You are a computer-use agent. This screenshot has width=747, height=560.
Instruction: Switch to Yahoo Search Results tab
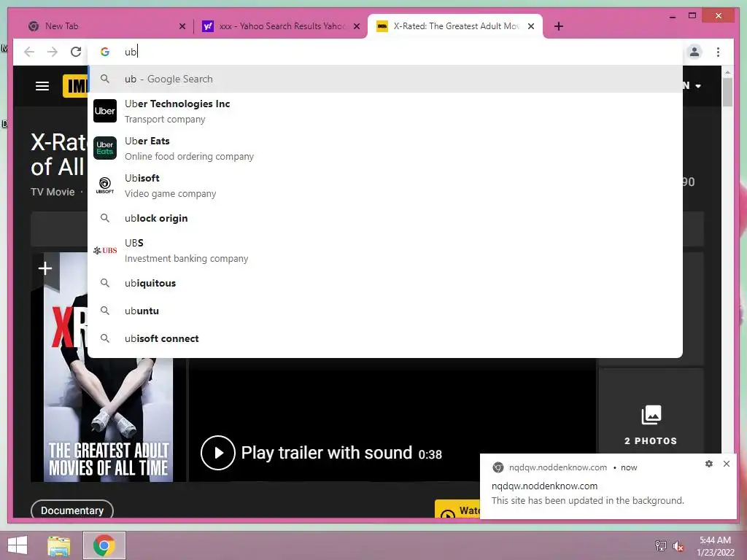[x=281, y=26]
